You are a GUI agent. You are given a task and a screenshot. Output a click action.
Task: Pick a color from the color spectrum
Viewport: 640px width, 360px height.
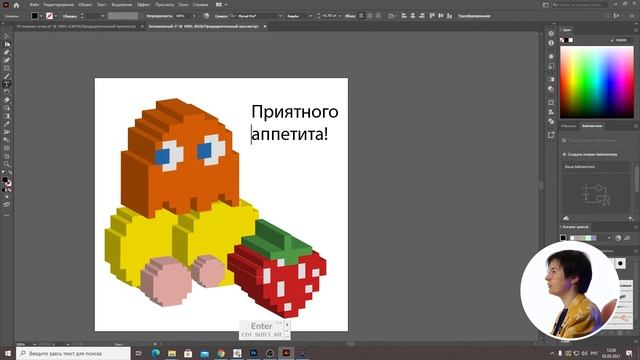[x=597, y=82]
